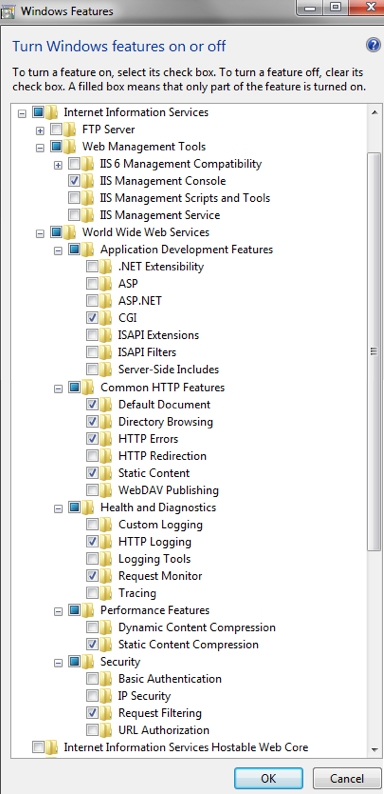The width and height of the screenshot is (384, 794).
Task: Click the vertical scrollbar thumb
Action: [x=374, y=351]
